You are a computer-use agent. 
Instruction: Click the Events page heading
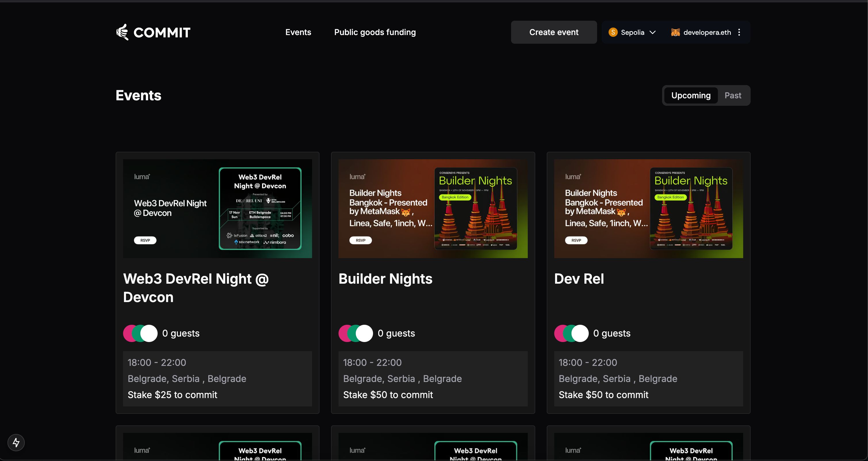click(x=139, y=96)
